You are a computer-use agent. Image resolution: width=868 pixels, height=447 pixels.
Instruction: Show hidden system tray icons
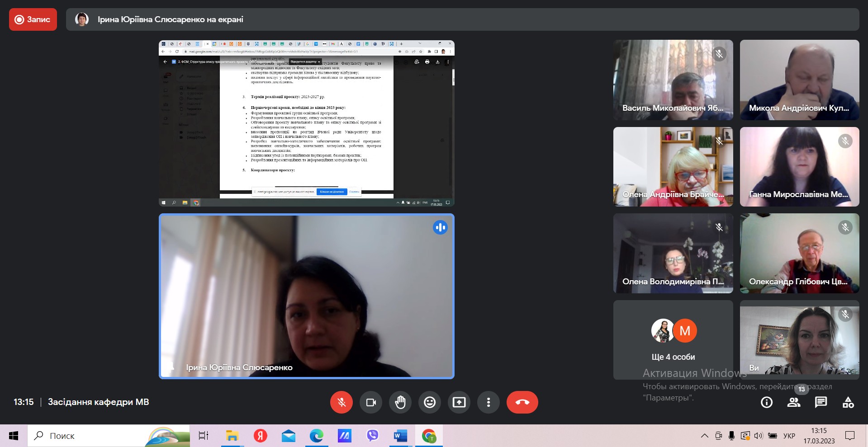click(x=704, y=436)
